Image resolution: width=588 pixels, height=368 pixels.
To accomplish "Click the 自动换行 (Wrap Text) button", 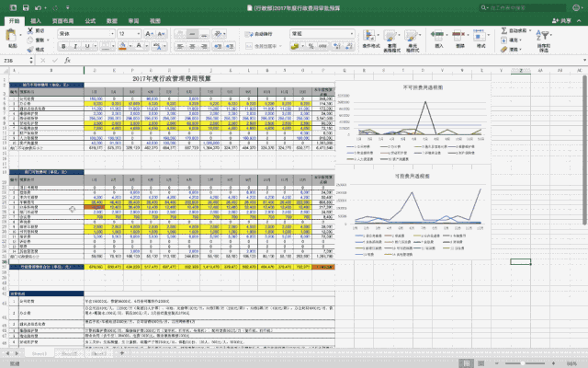I will coord(259,34).
